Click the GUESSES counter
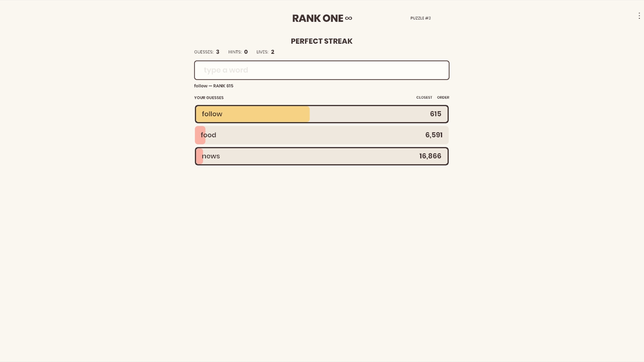This screenshot has height=362, width=644. point(206,52)
